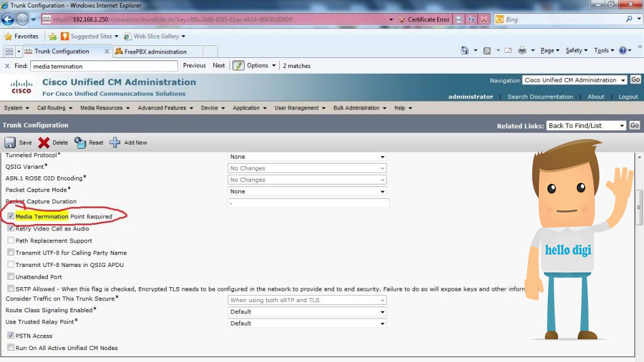Uncheck Media Termination Point Required checkbox

click(11, 215)
